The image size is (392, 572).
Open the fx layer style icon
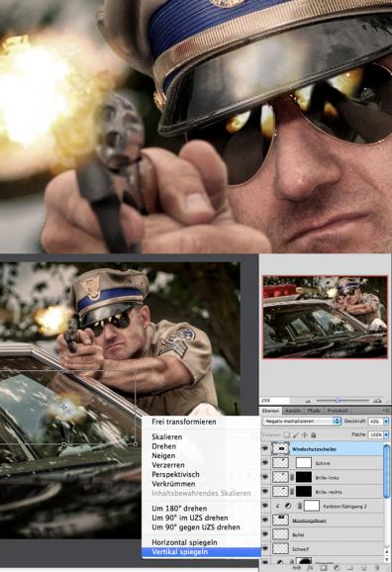point(310,568)
